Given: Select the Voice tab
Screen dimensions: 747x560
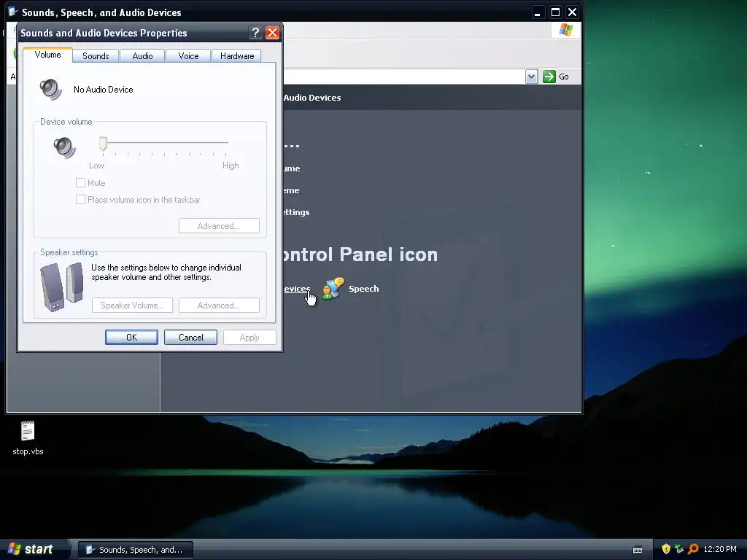Looking at the screenshot, I should (x=188, y=55).
